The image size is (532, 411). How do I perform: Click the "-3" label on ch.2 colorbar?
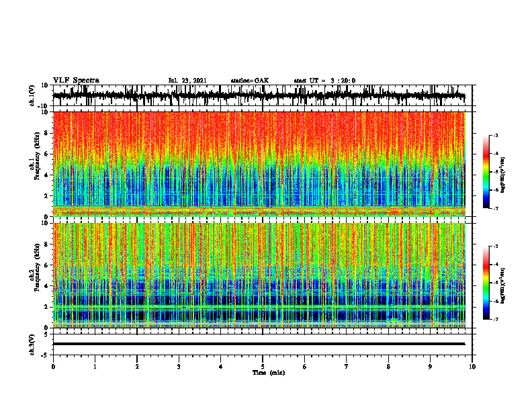[x=495, y=246]
